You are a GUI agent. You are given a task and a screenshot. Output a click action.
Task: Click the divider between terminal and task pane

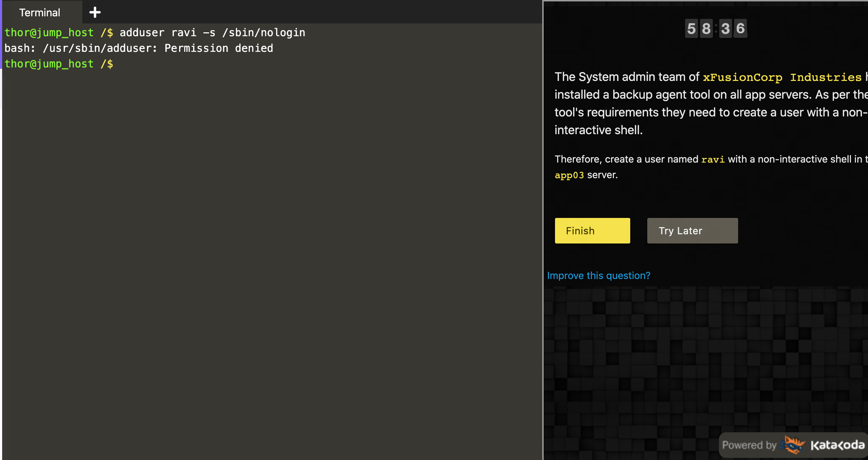pyautogui.click(x=543, y=230)
